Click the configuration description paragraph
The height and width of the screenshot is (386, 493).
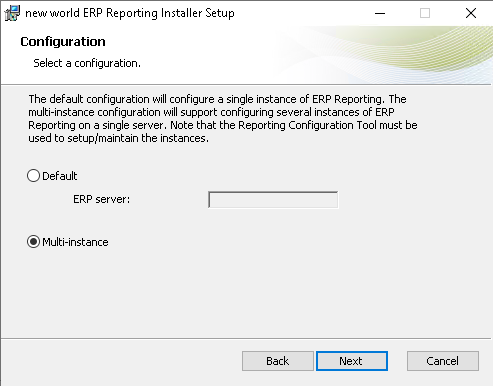point(223,118)
